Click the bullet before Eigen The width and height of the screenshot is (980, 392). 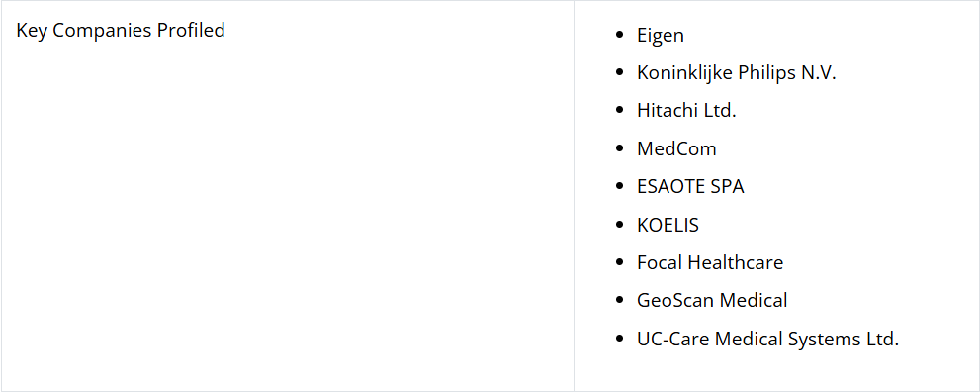coord(619,35)
